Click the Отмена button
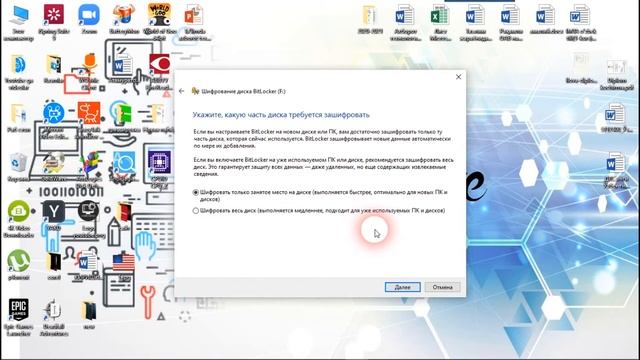640x360 pixels. coord(442,287)
